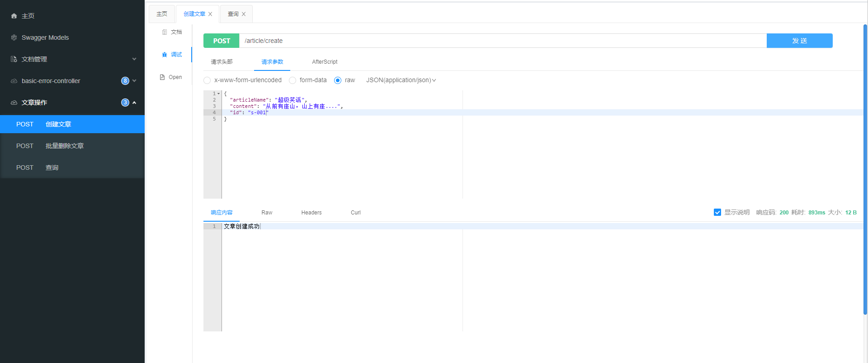Click the Swagger Models cube icon
868x363 pixels.
(14, 37)
